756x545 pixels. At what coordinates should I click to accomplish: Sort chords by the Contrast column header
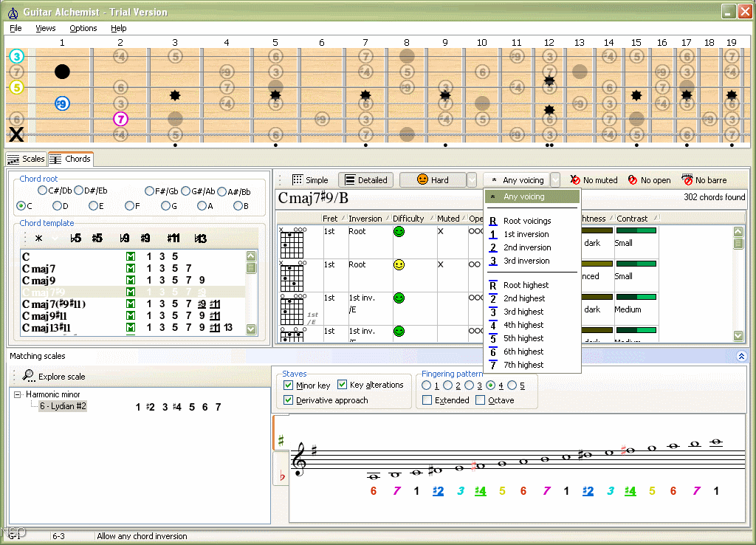637,219
